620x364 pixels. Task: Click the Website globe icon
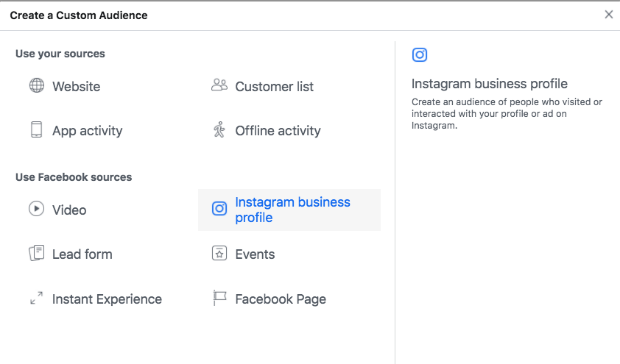37,85
